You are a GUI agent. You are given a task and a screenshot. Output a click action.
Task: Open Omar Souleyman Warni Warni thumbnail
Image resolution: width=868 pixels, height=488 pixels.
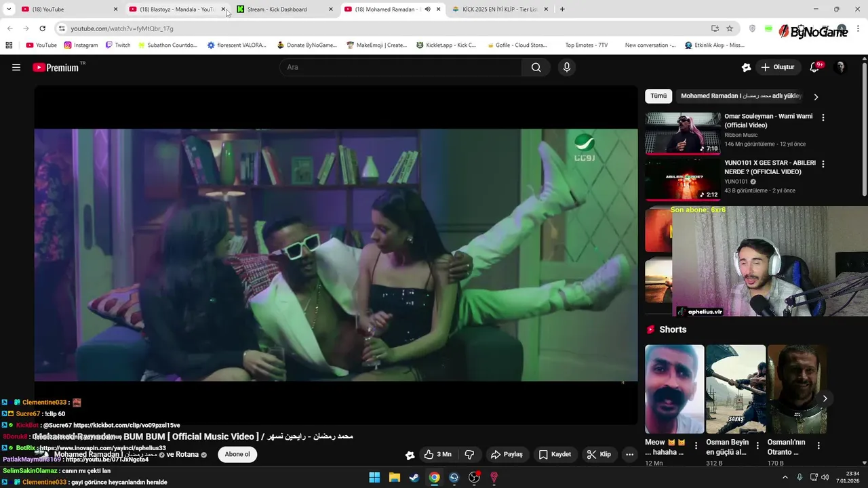683,134
